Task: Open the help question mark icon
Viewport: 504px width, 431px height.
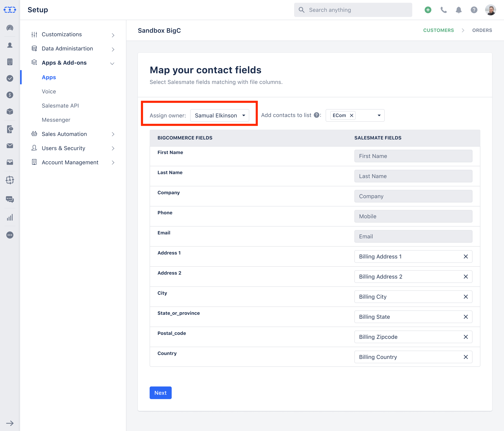Action: [474, 10]
